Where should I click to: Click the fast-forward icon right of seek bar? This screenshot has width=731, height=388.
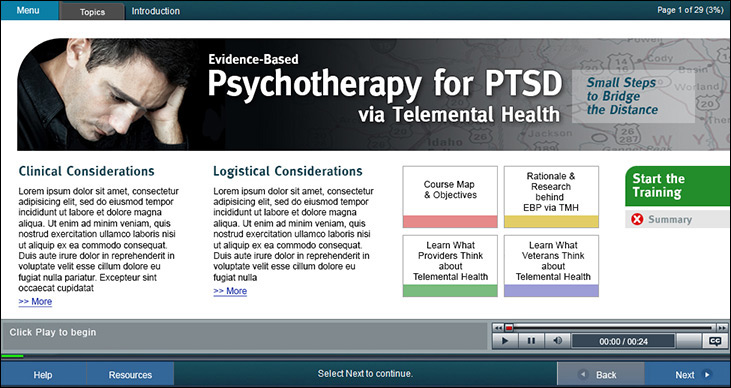(x=722, y=328)
